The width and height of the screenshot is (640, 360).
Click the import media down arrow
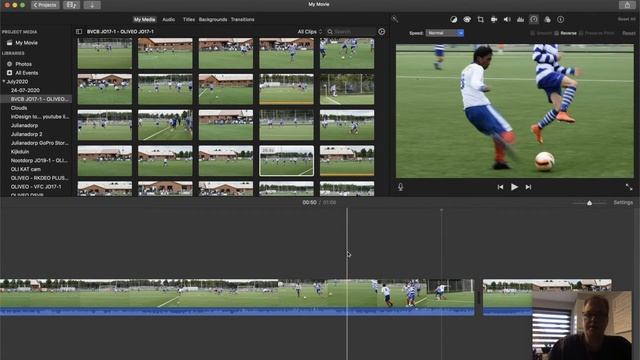(92, 5)
